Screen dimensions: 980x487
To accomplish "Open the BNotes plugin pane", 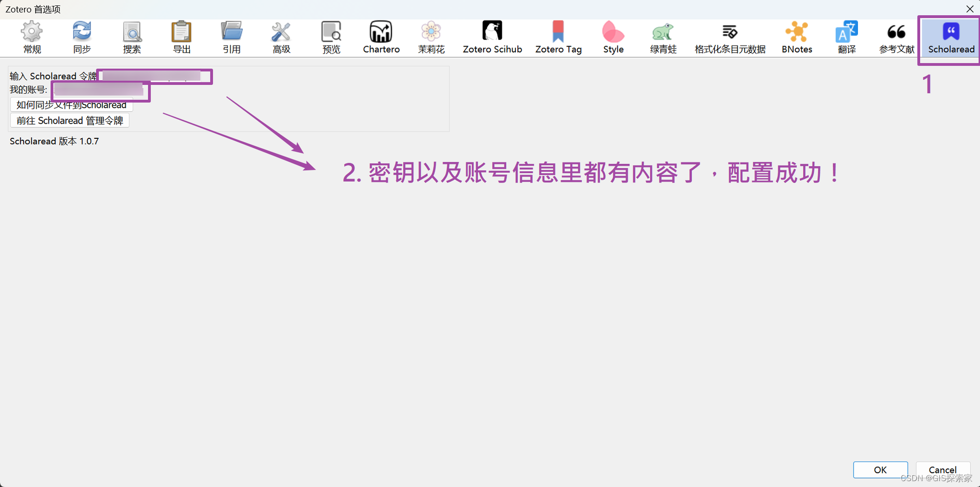I will point(797,38).
